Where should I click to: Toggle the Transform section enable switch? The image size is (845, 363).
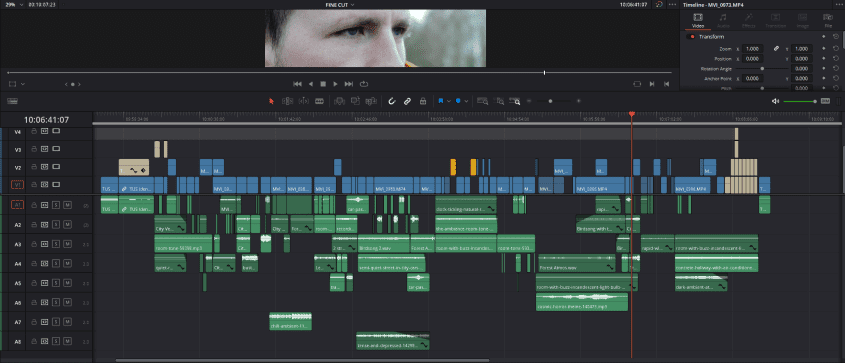point(691,37)
